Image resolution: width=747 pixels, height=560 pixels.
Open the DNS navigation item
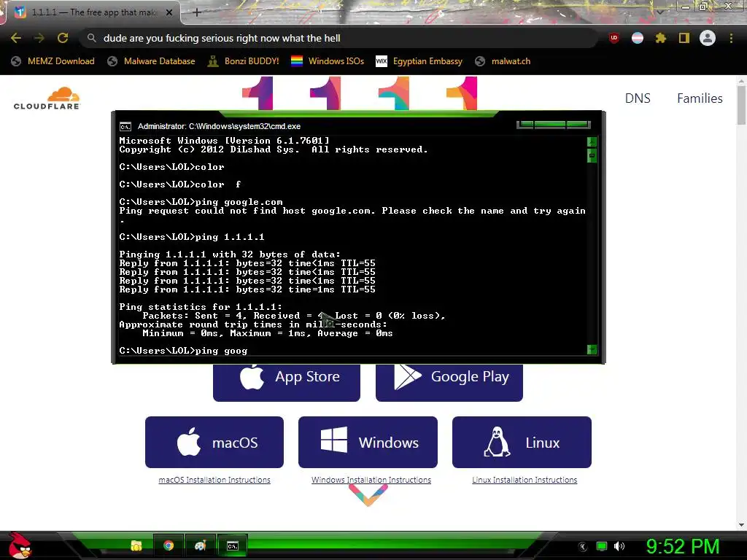click(x=638, y=98)
